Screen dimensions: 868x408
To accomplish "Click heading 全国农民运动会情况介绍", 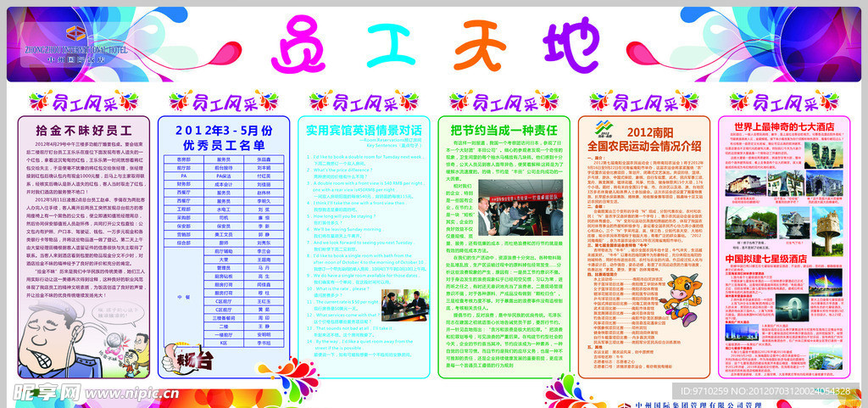I will [644, 146].
